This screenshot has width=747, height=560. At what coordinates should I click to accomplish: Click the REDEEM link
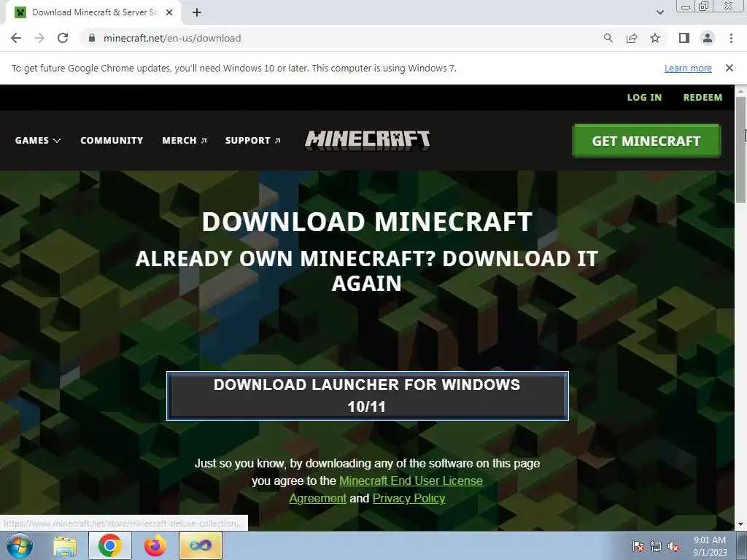[x=703, y=97]
